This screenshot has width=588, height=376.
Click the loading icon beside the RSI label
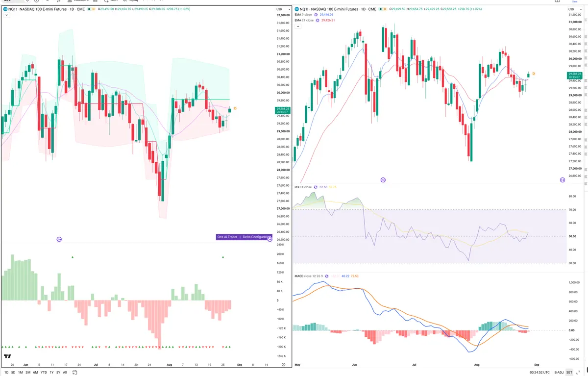pos(315,187)
